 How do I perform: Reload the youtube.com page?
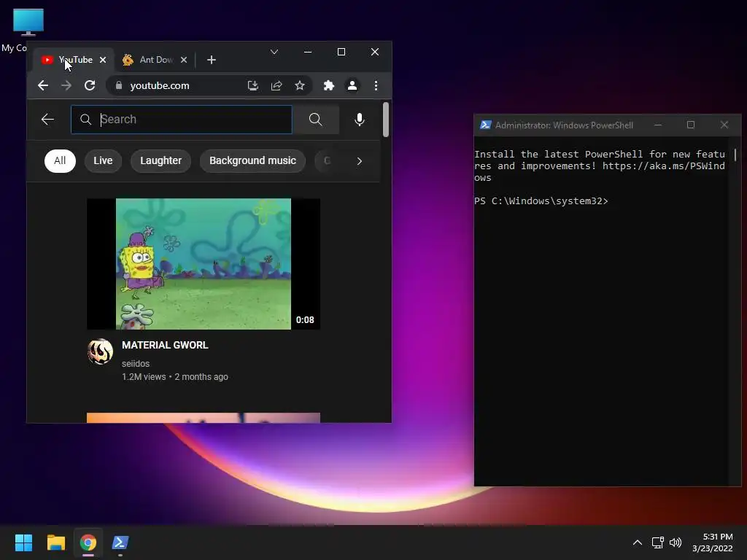tap(90, 86)
